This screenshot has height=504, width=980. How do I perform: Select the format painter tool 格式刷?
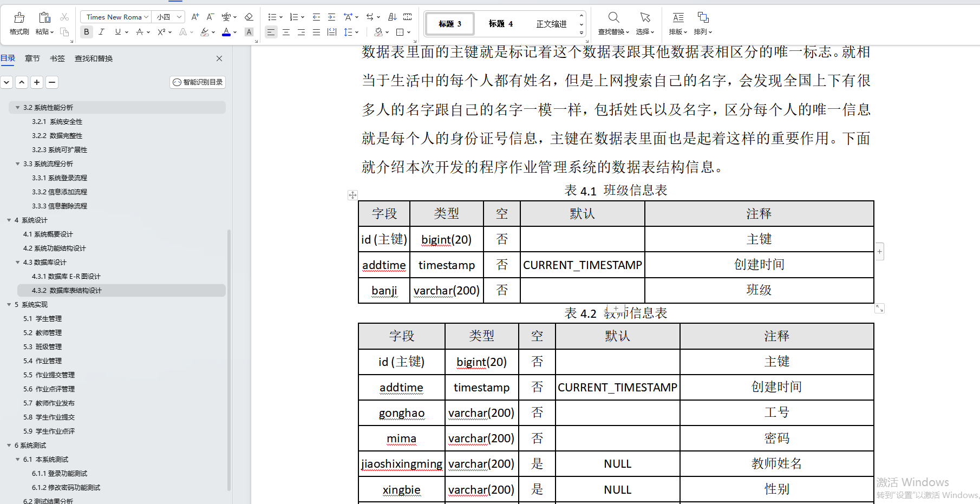pyautogui.click(x=18, y=23)
